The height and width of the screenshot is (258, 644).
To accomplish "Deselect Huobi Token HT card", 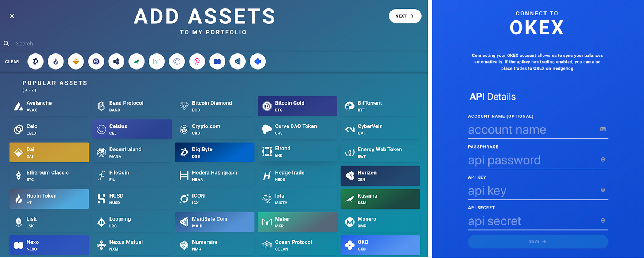I will [49, 199].
